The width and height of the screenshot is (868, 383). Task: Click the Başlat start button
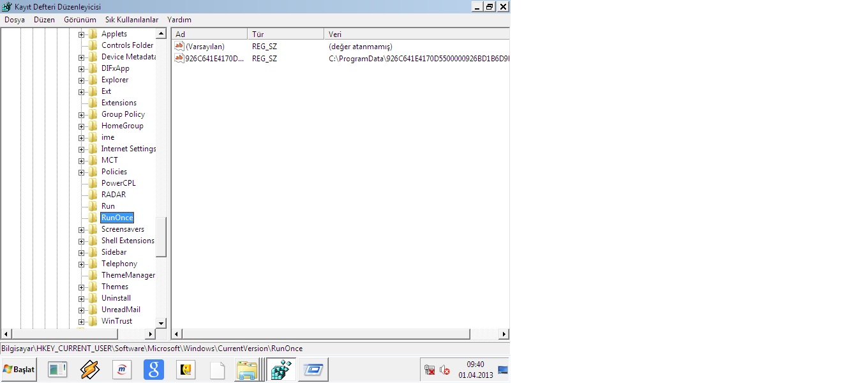19,370
